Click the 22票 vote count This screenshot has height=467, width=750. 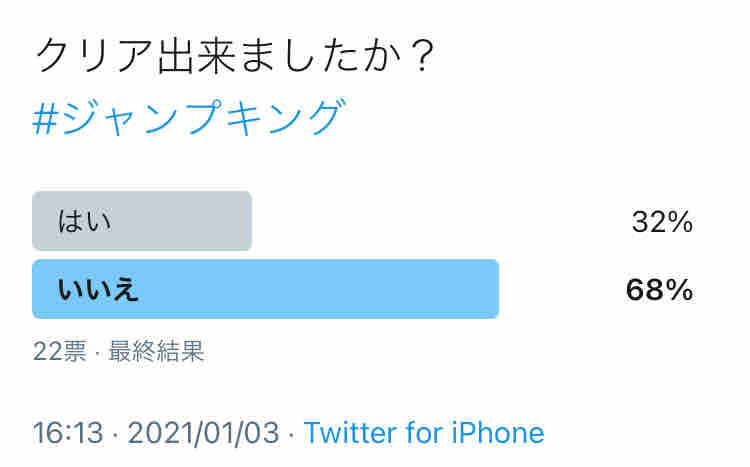click(60, 352)
